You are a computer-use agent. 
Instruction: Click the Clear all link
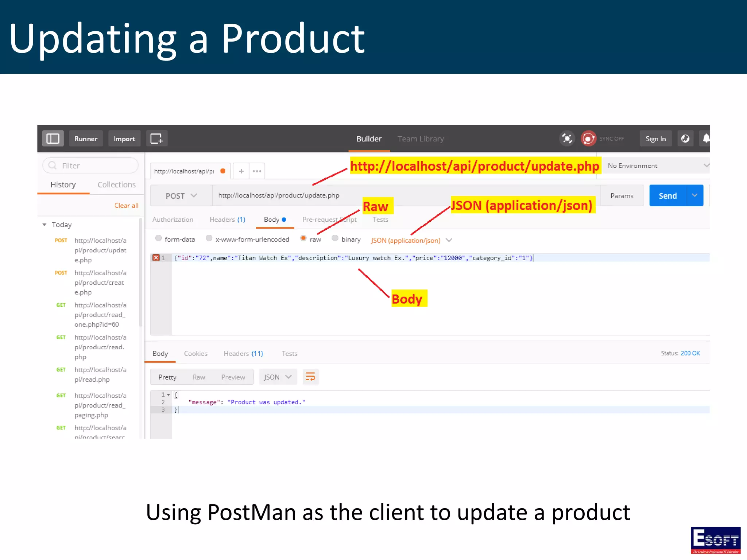click(x=126, y=205)
